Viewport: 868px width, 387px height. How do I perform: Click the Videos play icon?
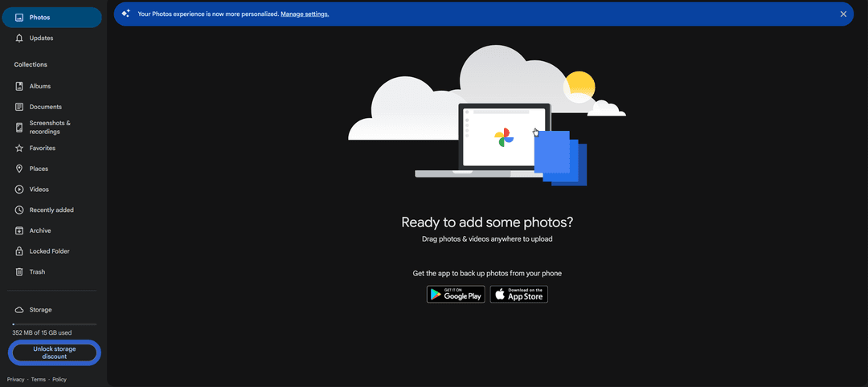coord(19,189)
